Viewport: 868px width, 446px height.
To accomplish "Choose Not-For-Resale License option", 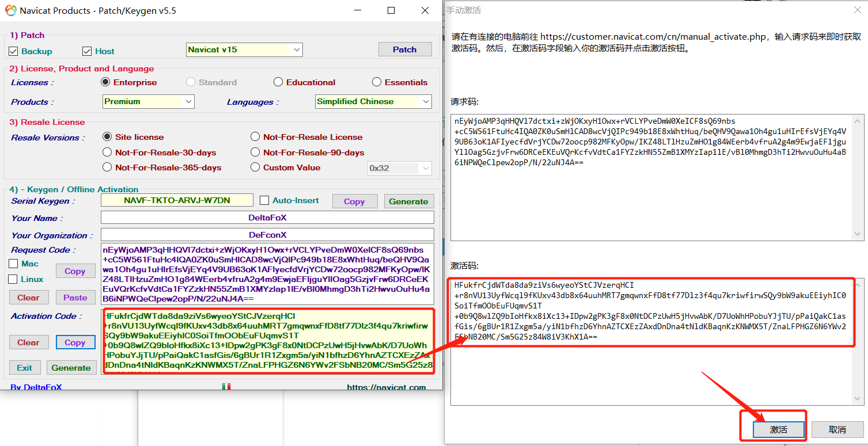I will pos(255,136).
